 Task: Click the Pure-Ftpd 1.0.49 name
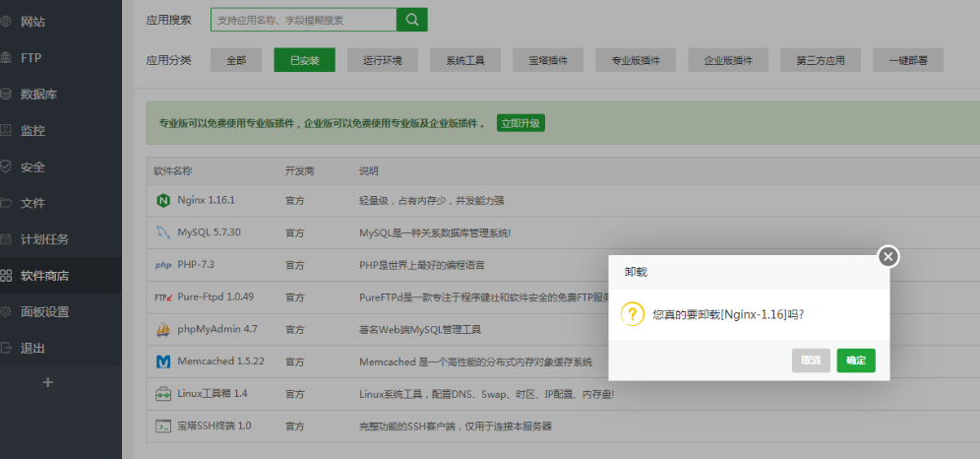point(215,297)
